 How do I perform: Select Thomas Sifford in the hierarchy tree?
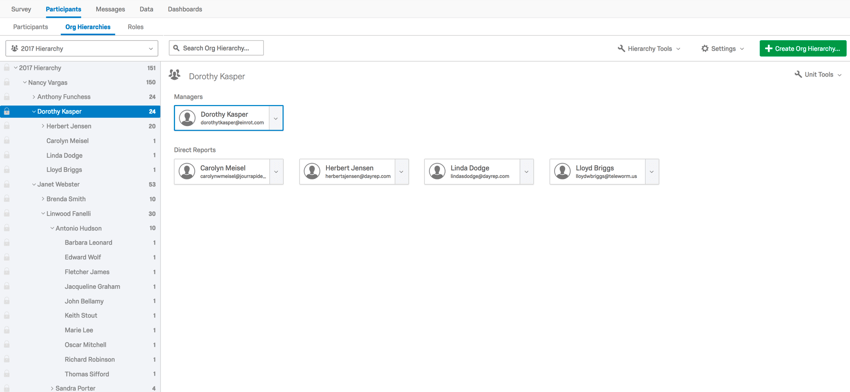(87, 374)
